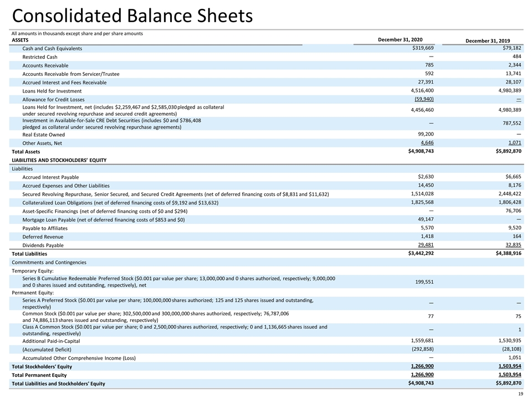Select the 1,825,568 value
The height and width of the screenshot is (399, 532).
422,202
